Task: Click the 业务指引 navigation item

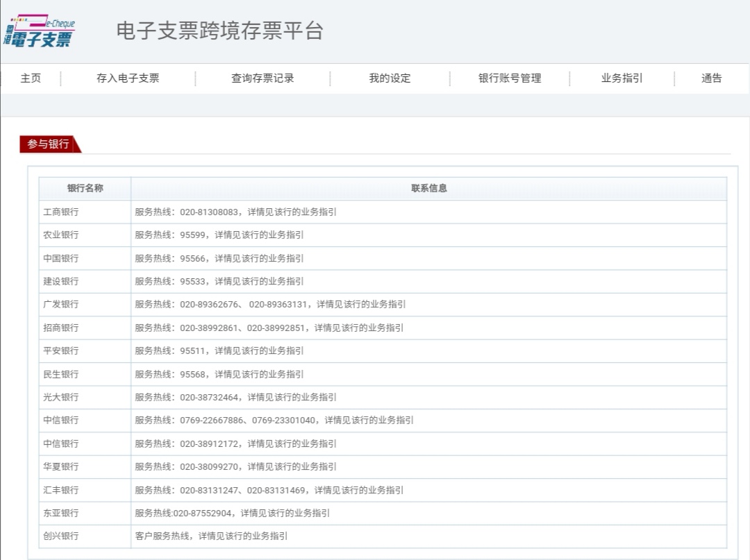Action: pos(622,78)
